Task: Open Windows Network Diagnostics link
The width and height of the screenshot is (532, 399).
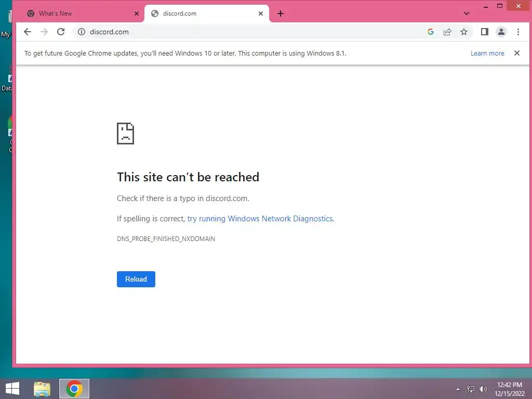Action: click(x=261, y=219)
